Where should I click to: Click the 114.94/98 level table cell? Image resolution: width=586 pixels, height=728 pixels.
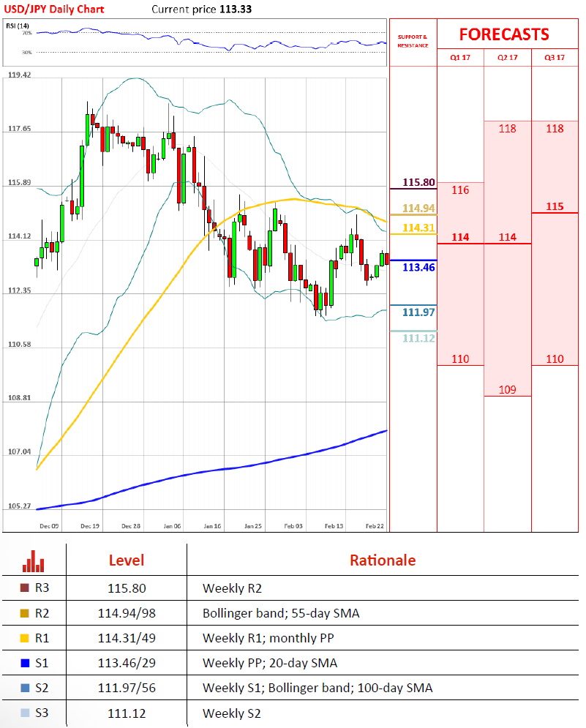pos(127,613)
